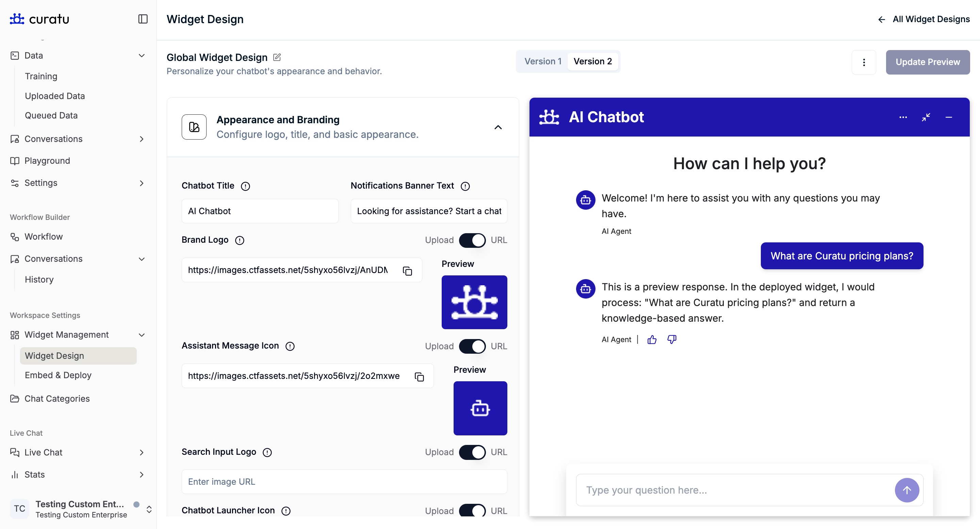Open Embed & Deploy in sidebar
The width and height of the screenshot is (980, 529).
point(58,375)
